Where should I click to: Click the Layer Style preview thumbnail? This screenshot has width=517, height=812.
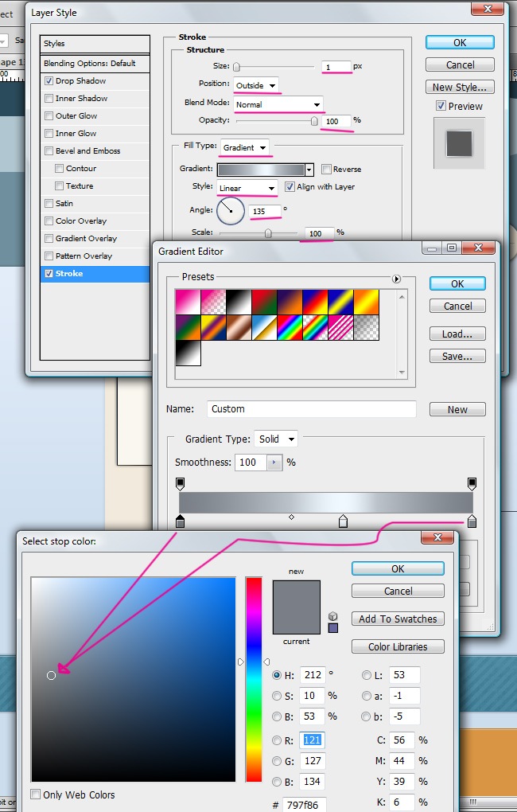click(x=459, y=143)
